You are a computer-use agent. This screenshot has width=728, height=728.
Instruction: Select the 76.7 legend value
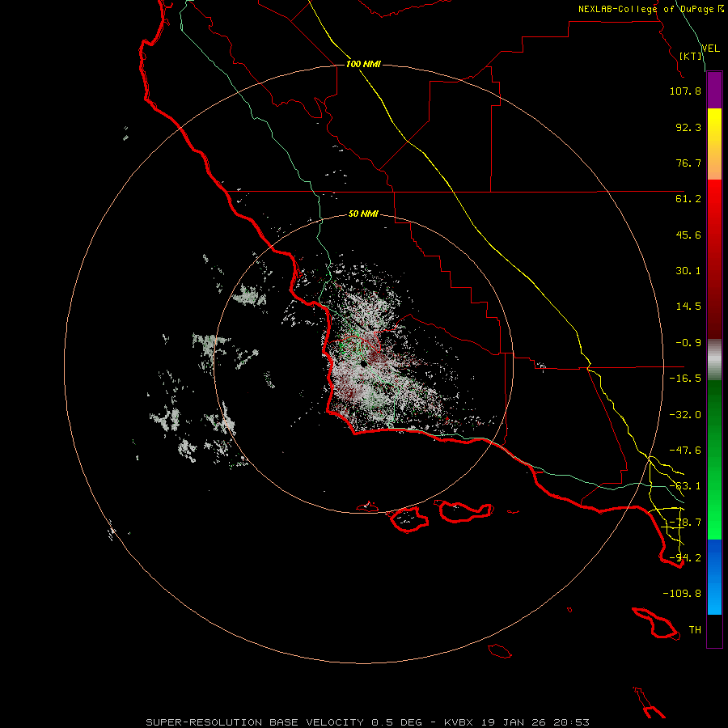(688, 163)
